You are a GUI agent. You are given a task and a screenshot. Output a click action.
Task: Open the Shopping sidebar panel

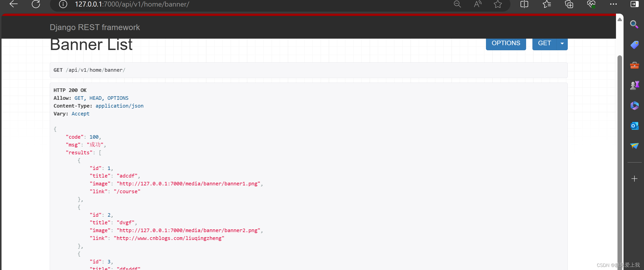click(635, 44)
